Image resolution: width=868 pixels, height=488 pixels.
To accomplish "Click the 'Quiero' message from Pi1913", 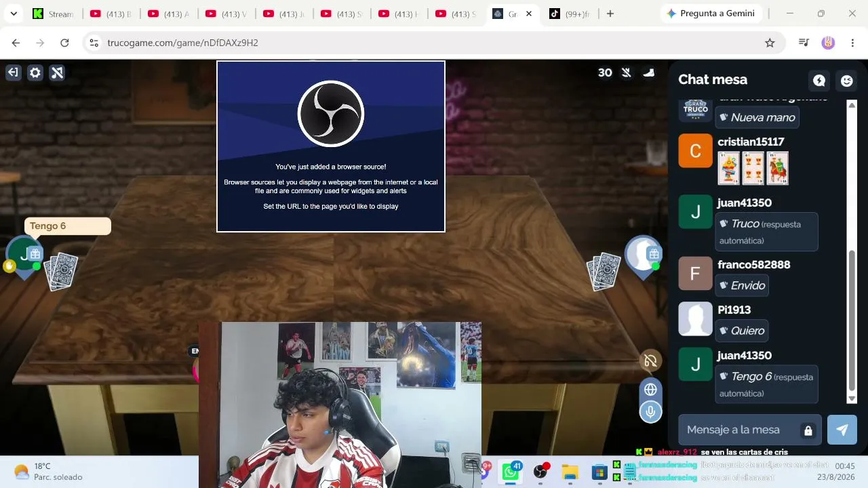I will point(742,331).
